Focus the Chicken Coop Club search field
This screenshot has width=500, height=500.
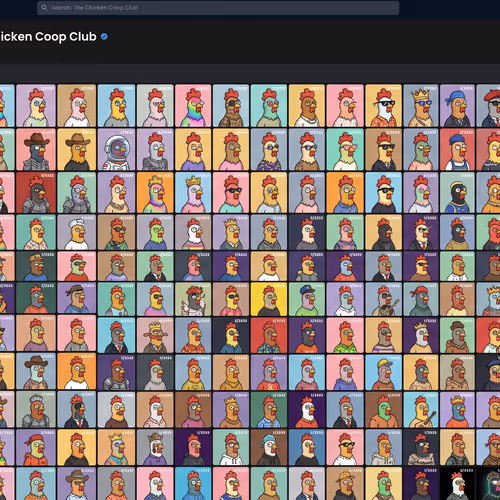[218, 8]
